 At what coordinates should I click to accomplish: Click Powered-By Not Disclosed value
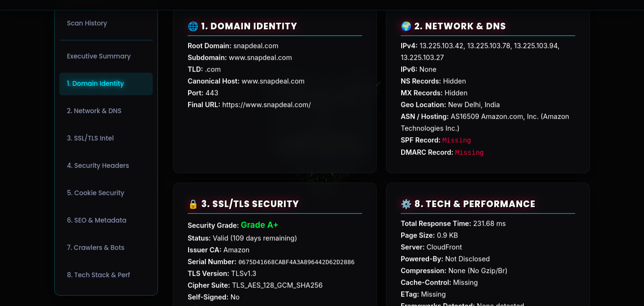467,259
